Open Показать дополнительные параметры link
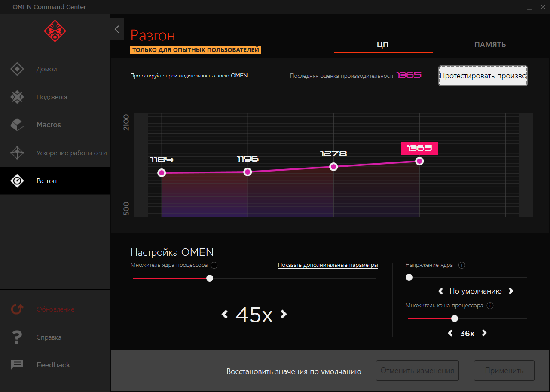Image resolution: width=550 pixels, height=392 pixels. pos(328,265)
